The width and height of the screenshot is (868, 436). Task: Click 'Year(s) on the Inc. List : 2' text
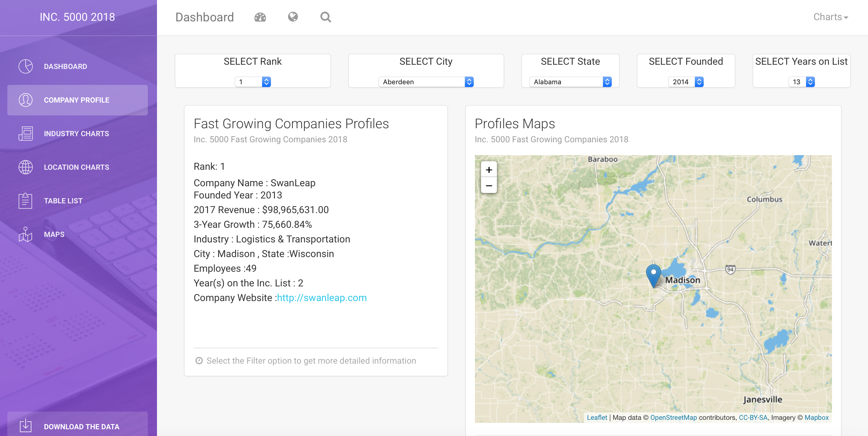pos(248,283)
